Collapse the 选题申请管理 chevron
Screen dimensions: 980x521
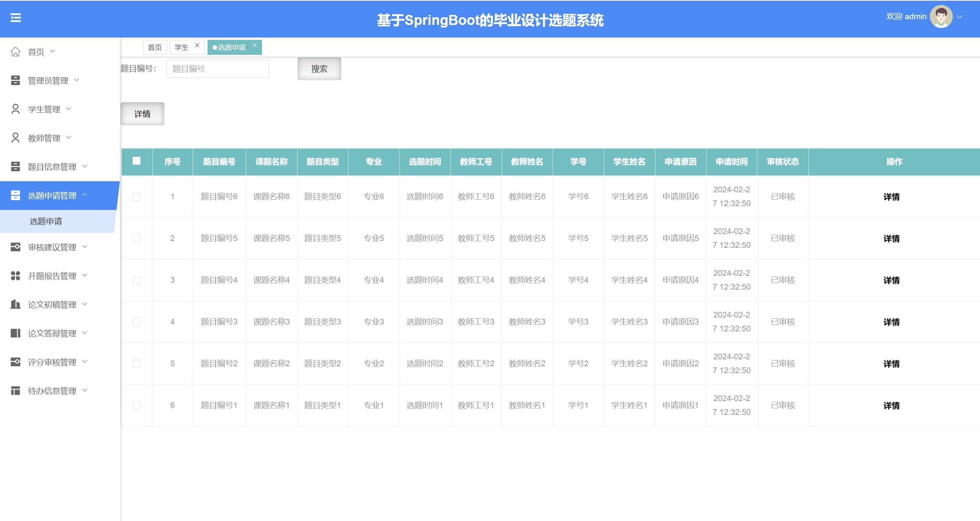85,195
